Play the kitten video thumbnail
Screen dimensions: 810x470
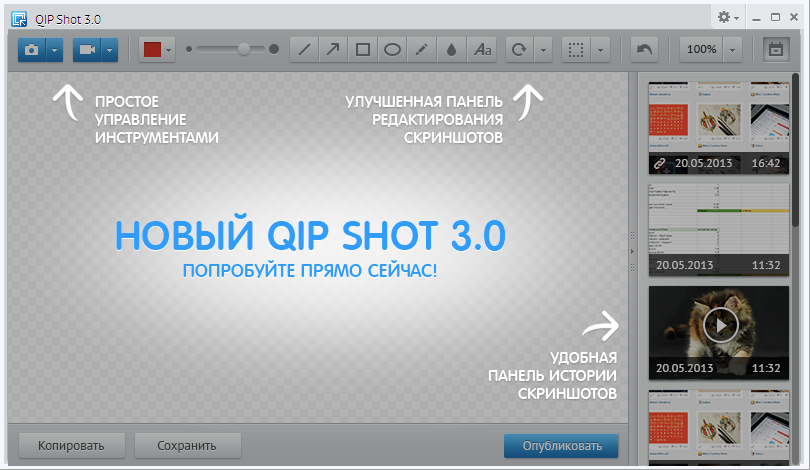721,325
